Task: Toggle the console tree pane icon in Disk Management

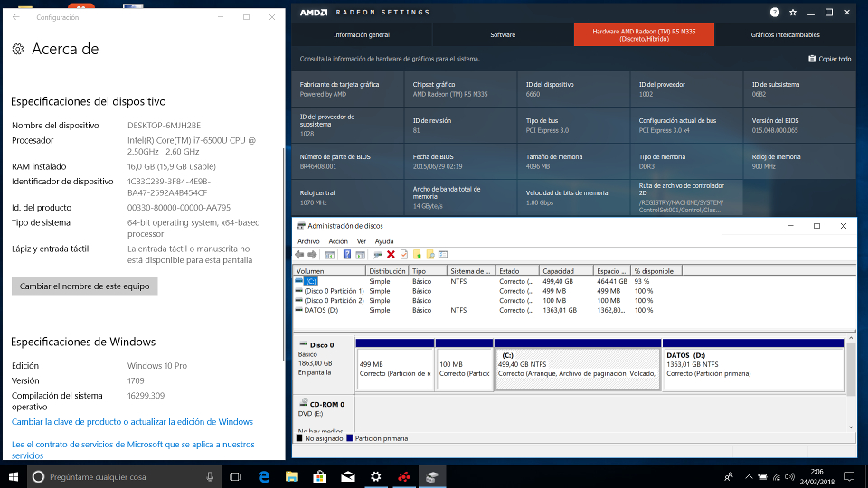Action: pyautogui.click(x=330, y=255)
